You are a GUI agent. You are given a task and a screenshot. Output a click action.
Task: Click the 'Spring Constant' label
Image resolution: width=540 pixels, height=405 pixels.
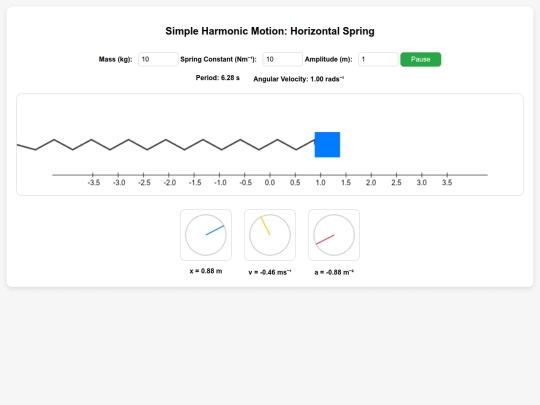[x=218, y=59]
